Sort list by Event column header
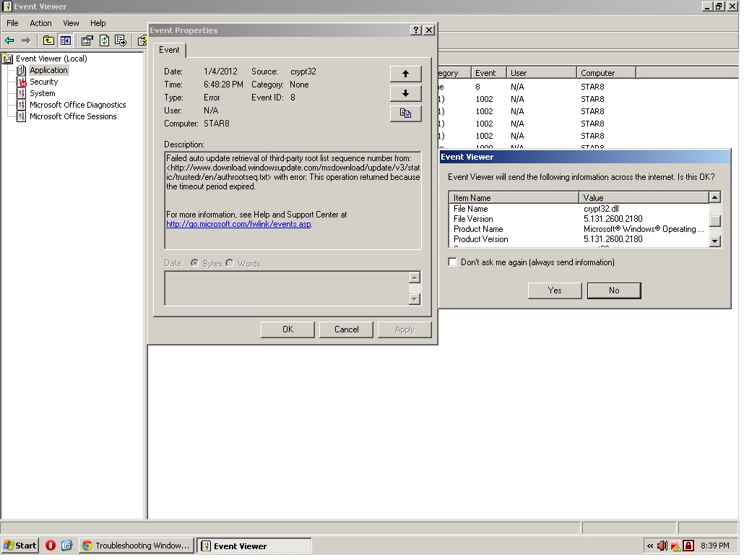The height and width of the screenshot is (560, 744). 489,72
